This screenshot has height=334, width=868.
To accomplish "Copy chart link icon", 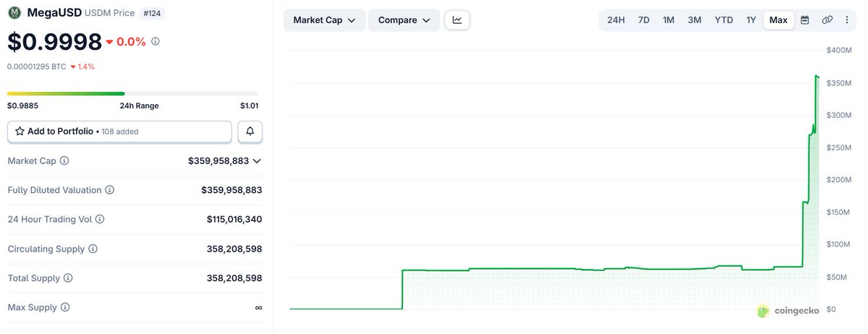I will pos(827,20).
